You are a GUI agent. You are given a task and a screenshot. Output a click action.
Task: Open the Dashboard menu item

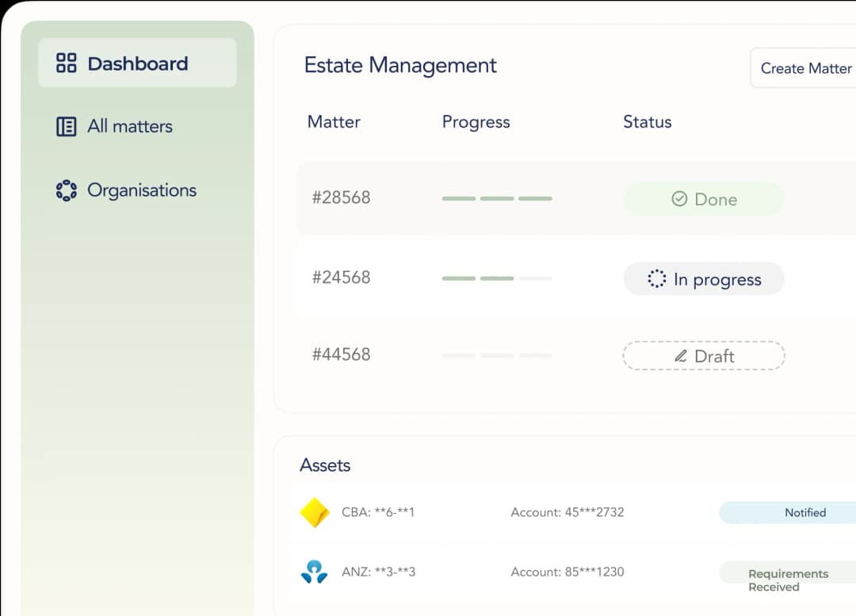[137, 62]
